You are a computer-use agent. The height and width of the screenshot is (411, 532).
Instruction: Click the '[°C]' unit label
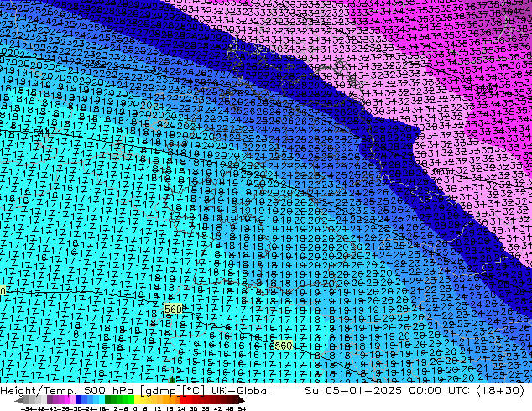tap(194, 391)
